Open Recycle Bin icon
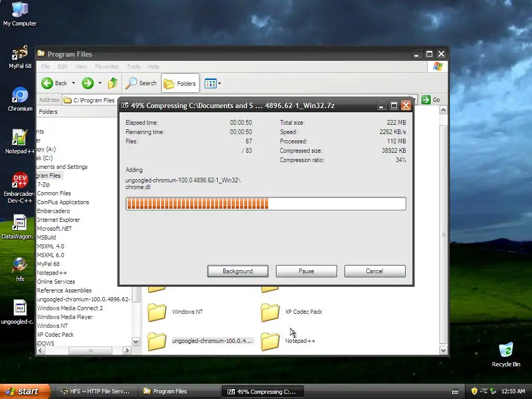 point(506,354)
